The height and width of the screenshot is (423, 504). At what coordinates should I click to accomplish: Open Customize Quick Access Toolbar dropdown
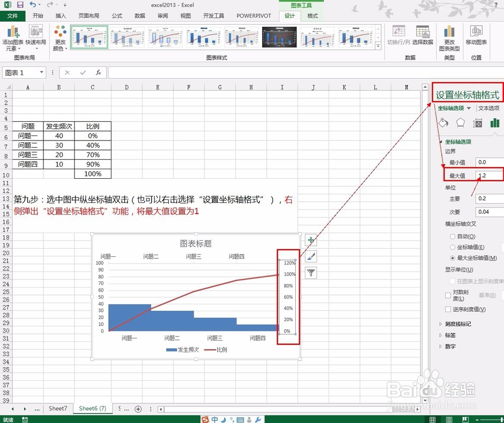pyautogui.click(x=65, y=5)
